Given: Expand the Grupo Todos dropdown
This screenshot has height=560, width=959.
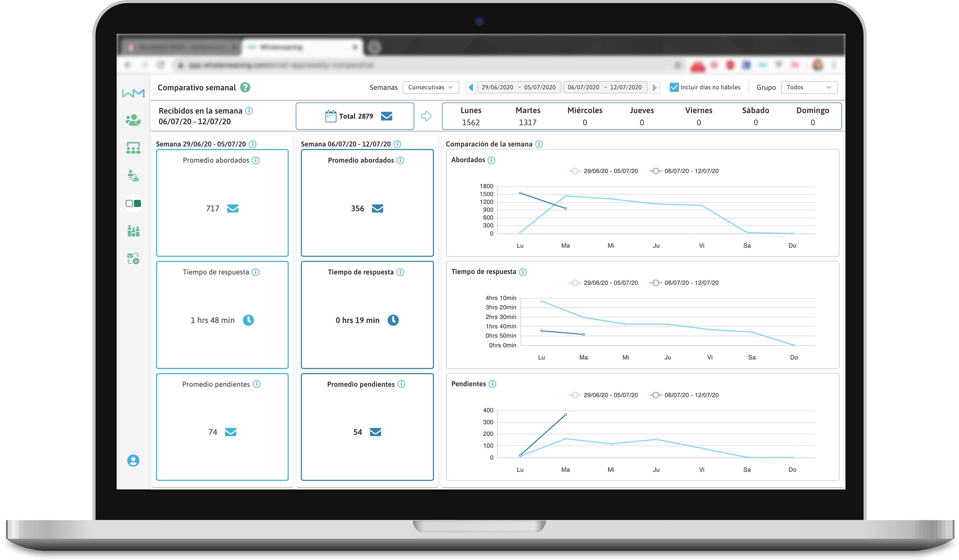Looking at the screenshot, I should tap(809, 88).
